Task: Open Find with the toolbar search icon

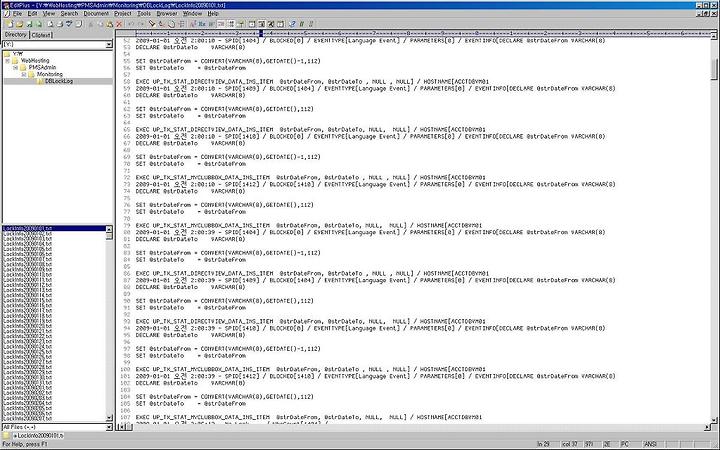Action: coord(152,24)
